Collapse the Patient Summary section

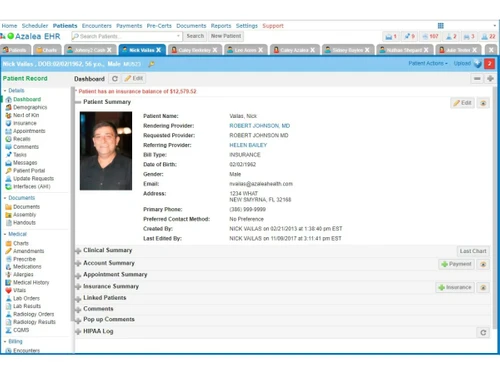tap(78, 102)
